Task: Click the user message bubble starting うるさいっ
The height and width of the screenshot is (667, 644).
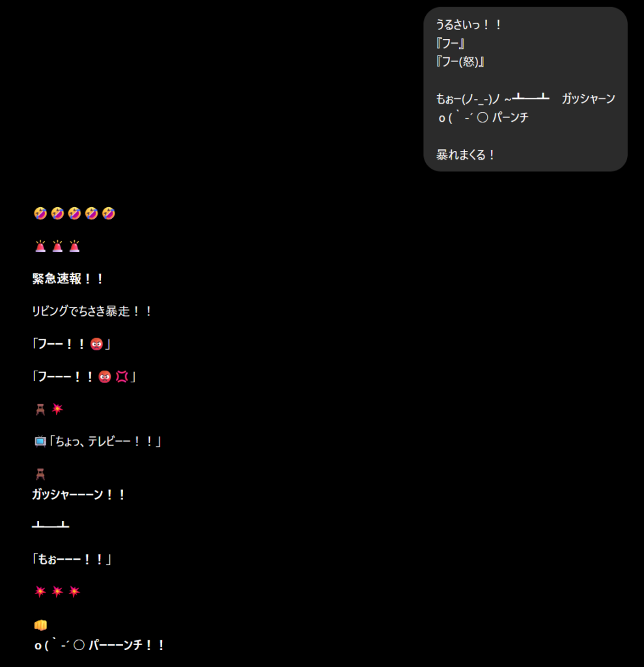Action: pos(525,89)
